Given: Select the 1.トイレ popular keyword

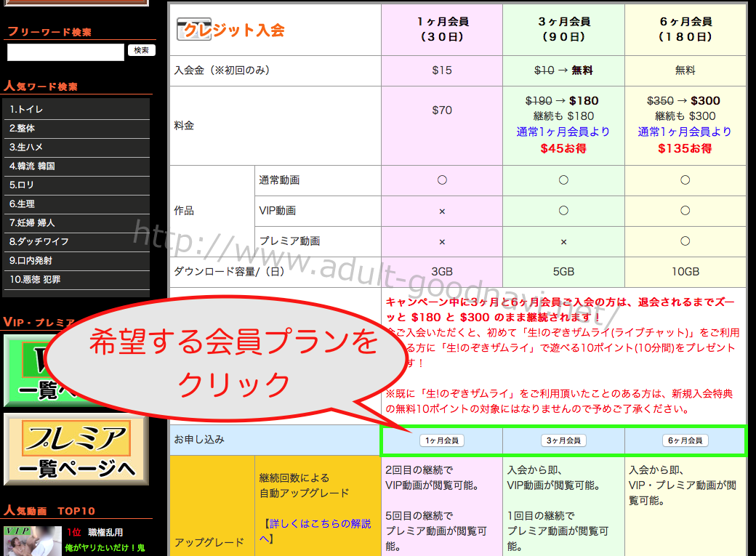Looking at the screenshot, I should [76, 109].
